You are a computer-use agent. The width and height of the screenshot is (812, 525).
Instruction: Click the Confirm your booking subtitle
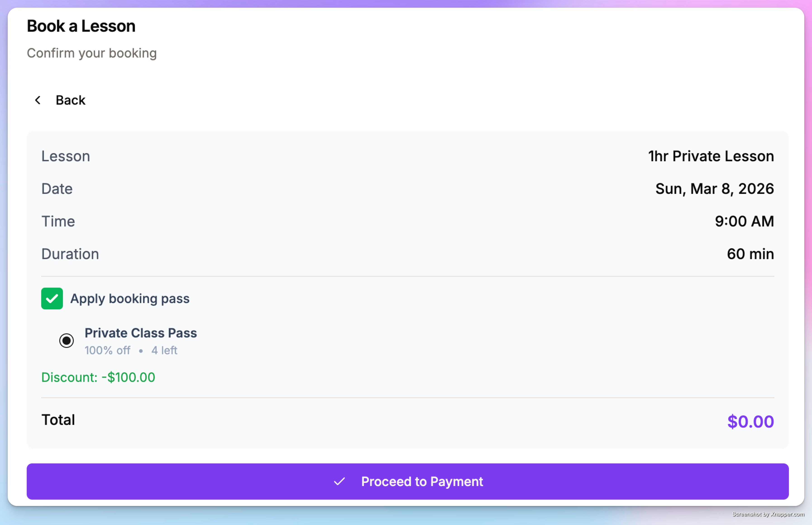point(92,53)
